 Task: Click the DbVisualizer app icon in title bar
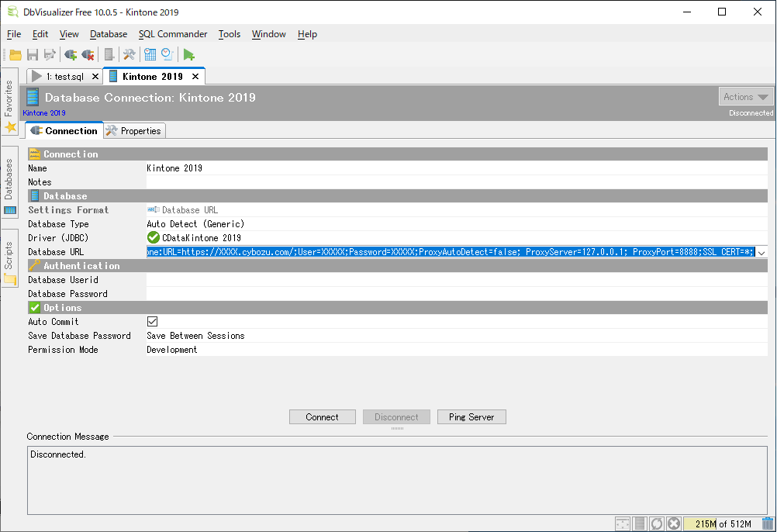(13, 12)
